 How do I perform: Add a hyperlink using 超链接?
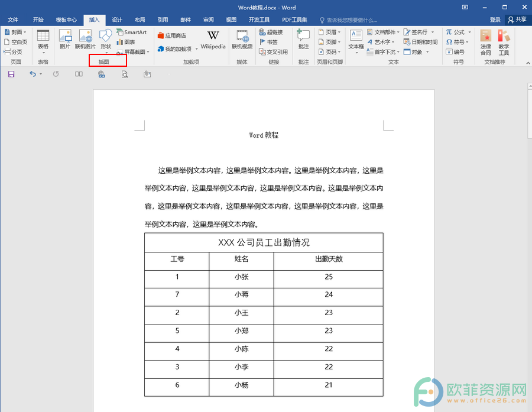[x=271, y=33]
